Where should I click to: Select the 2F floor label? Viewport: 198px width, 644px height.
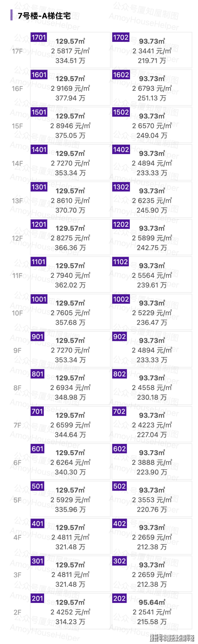click(x=17, y=612)
